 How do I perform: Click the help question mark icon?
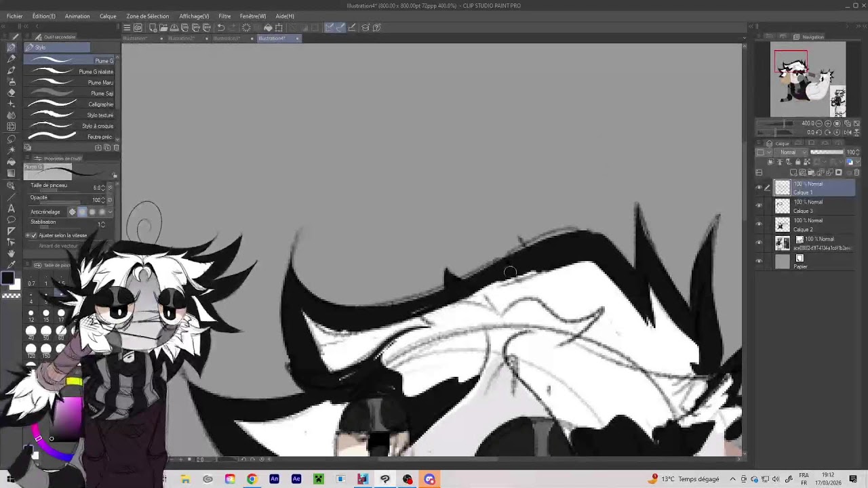pyautogui.click(x=376, y=28)
